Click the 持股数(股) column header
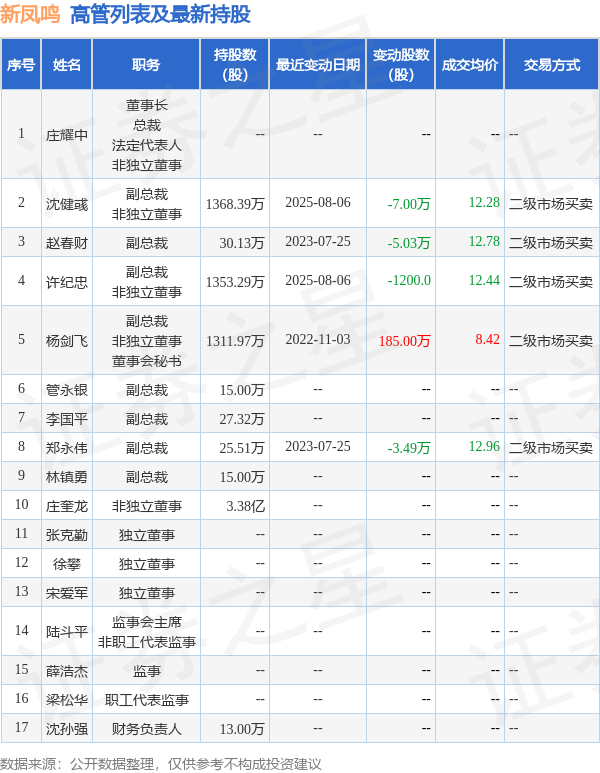Image resolution: width=600 pixels, height=773 pixels. [235, 65]
